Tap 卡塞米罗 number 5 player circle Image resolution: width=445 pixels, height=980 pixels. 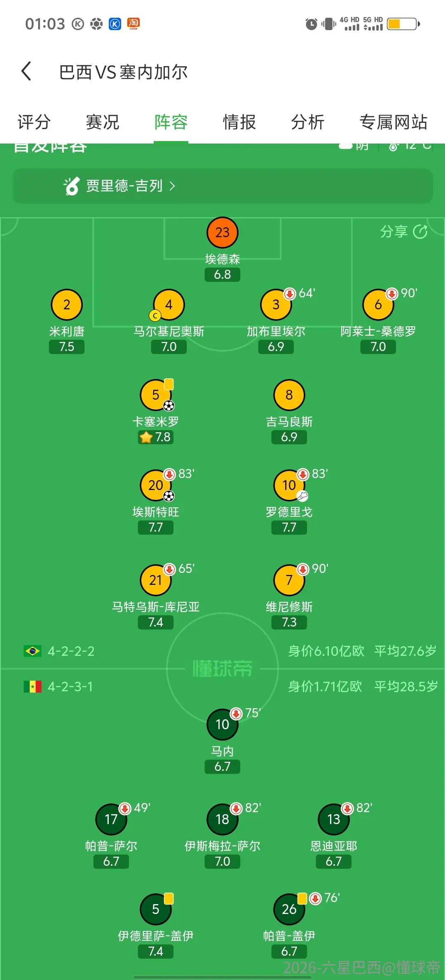156,395
